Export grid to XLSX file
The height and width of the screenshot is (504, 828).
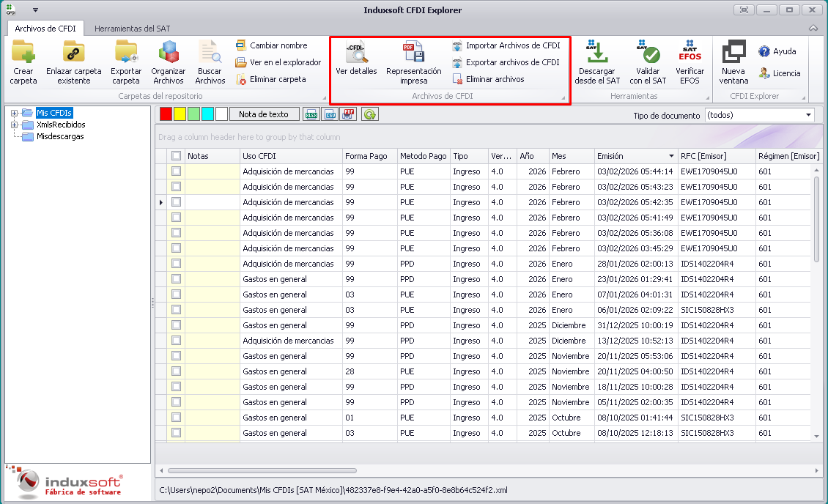(311, 114)
